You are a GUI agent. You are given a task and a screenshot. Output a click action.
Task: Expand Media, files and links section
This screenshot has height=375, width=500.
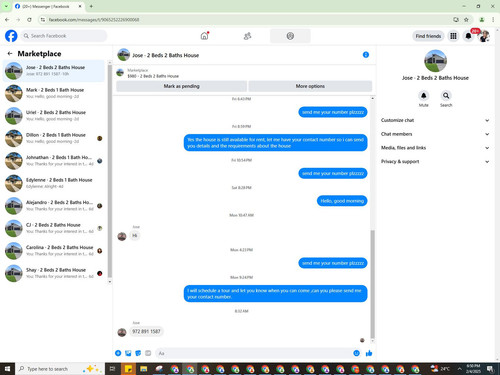(x=435, y=148)
